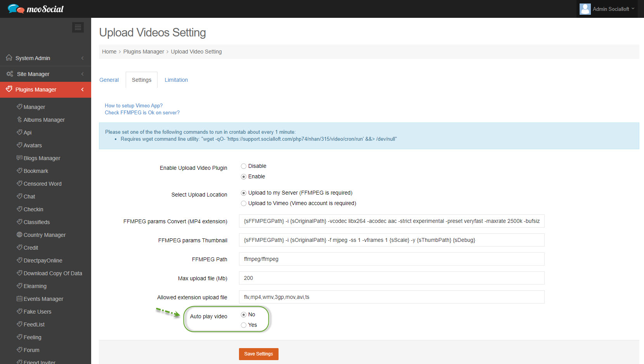Open the Admin Socialloft dropdown arrow
The height and width of the screenshot is (364, 644).
click(x=633, y=9)
